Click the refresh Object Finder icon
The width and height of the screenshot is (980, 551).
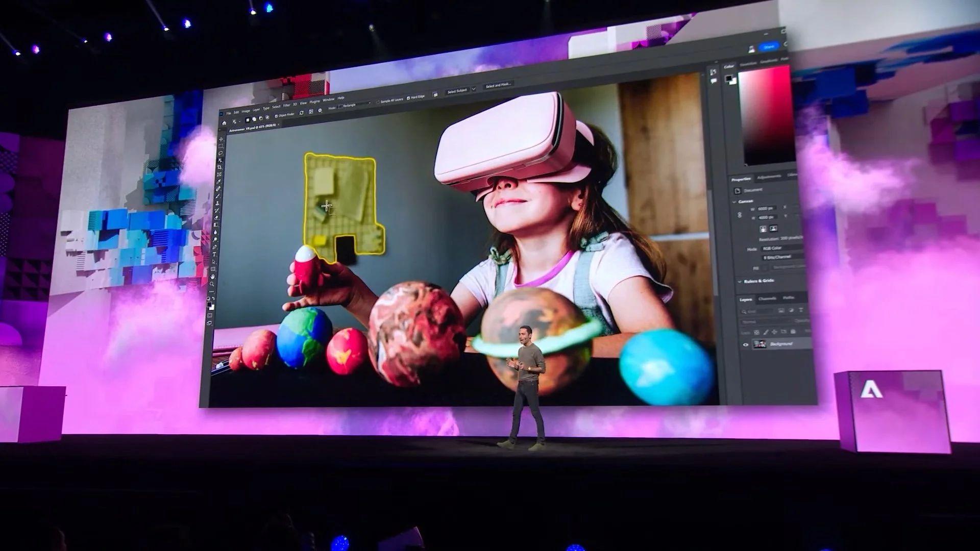tap(301, 113)
